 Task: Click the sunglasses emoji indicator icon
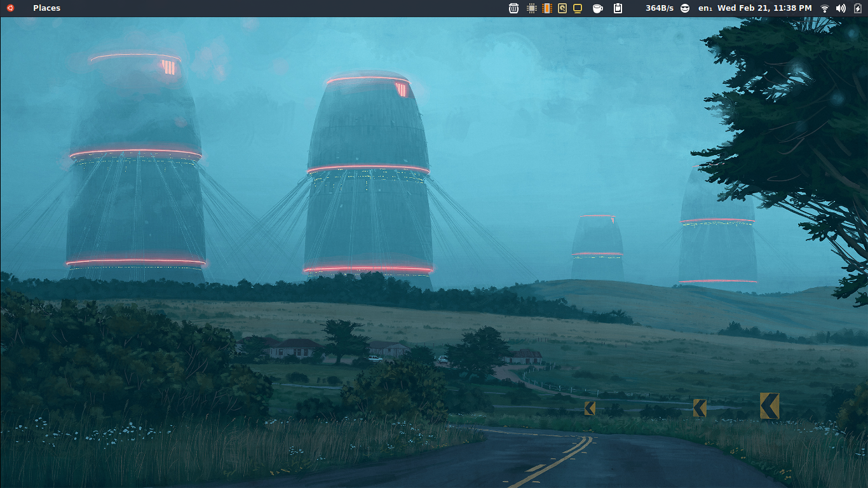coord(685,8)
